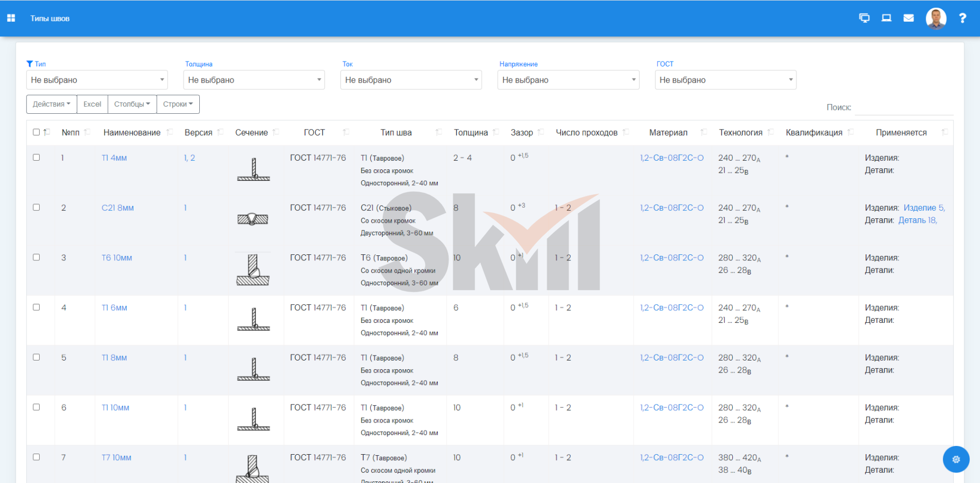
Task: Click the chat screens icon in header
Action: click(864, 18)
